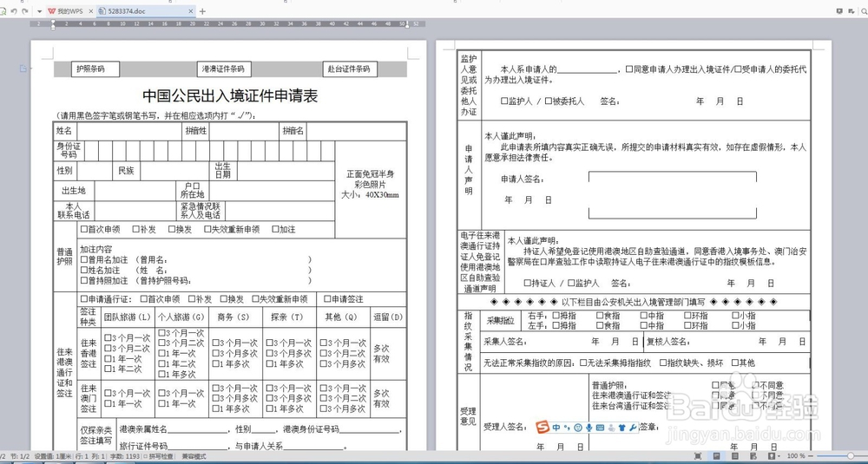Click the 申请人签名 signature box
868x464 pixels.
point(672,195)
